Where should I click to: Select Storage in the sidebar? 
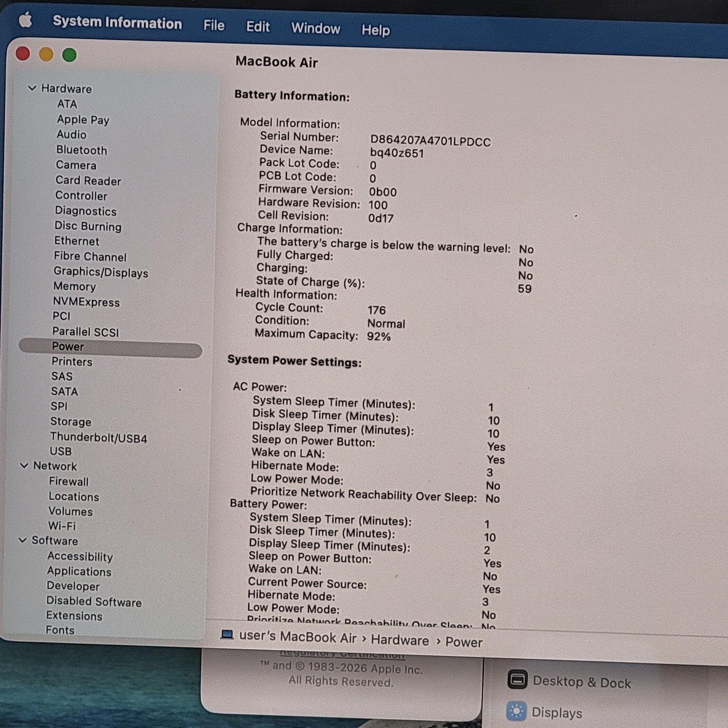71,422
